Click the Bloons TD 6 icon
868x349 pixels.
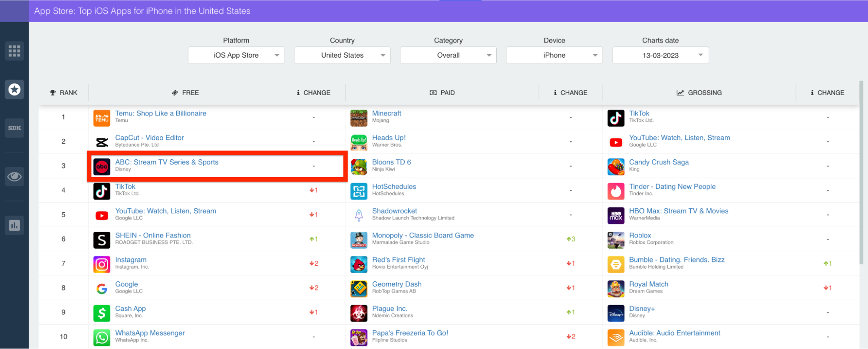(x=359, y=167)
